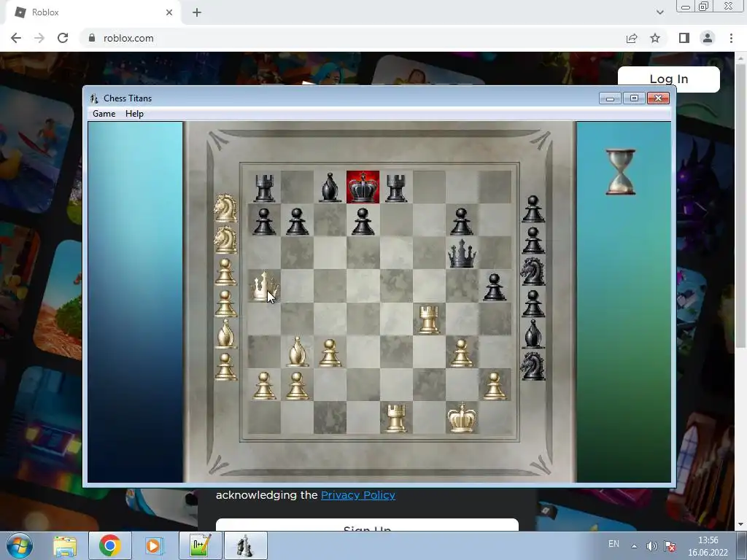This screenshot has height=560, width=747.
Task: Open the Chrome side panel
Action: tap(684, 38)
